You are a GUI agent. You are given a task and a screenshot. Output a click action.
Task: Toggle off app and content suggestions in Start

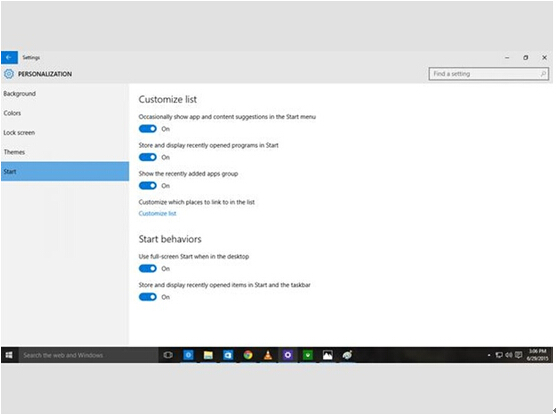[x=148, y=129]
